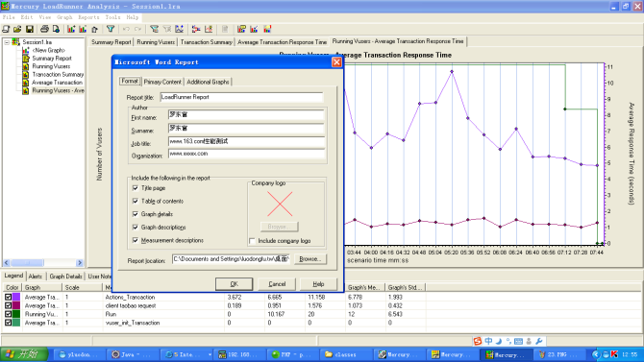The height and width of the screenshot is (362, 644).
Task: Uncheck the Actions_Transaction legend row checkbox
Action: [x=8, y=297]
